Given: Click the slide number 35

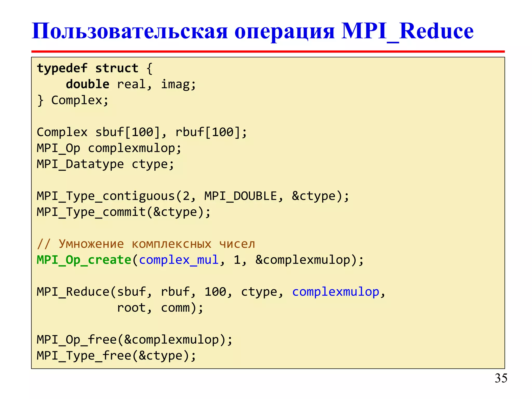Looking at the screenshot, I should (x=501, y=378).
